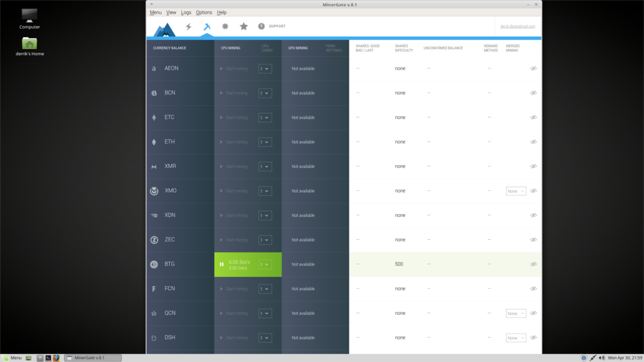The width and height of the screenshot is (644, 362).
Task: Expand merged mining dropdown for DSH
Action: pyautogui.click(x=516, y=338)
